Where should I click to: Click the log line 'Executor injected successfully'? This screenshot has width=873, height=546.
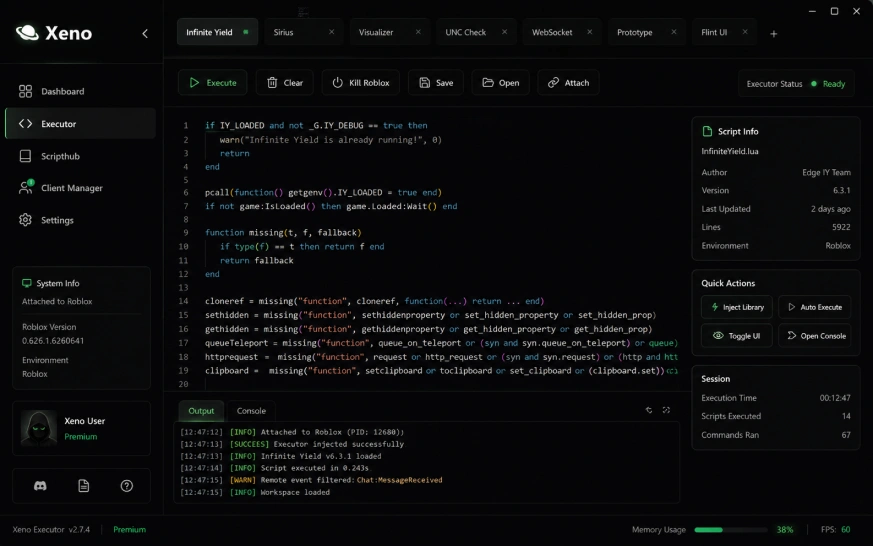point(292,444)
